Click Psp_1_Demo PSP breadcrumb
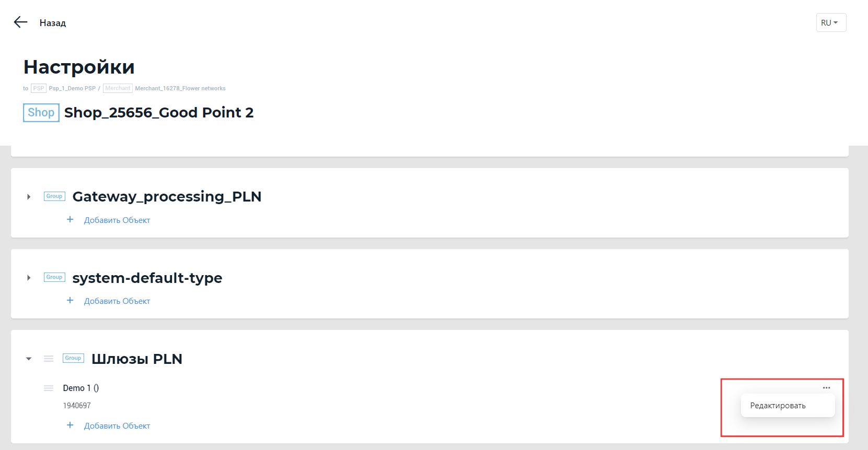The height and width of the screenshot is (450, 868). point(72,88)
